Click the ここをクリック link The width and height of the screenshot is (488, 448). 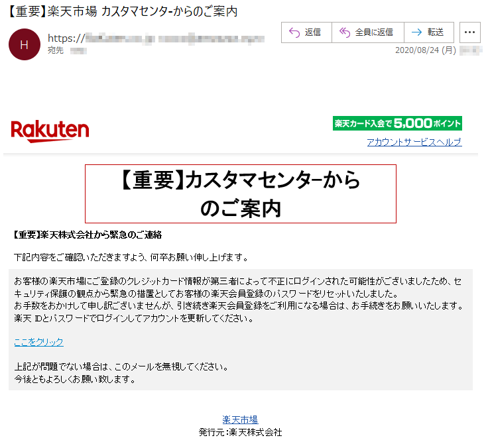[x=39, y=342]
